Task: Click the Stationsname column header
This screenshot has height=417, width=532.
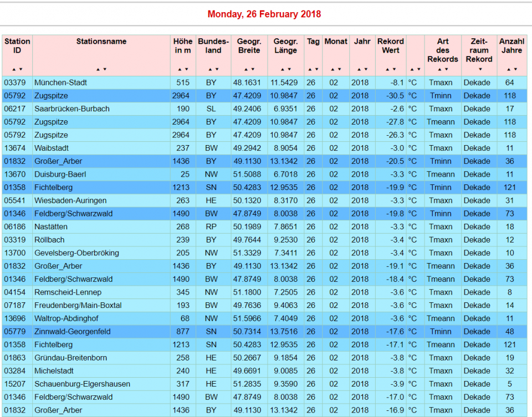Action: point(101,42)
